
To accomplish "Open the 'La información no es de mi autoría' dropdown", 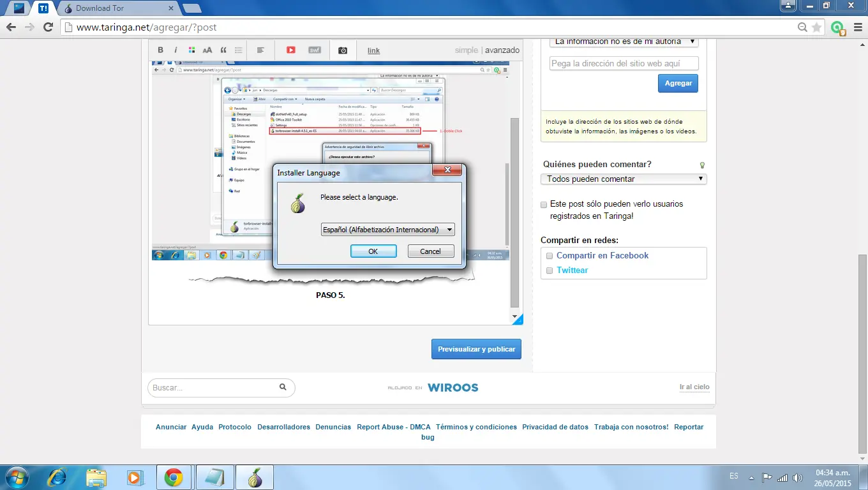I will 624,41.
